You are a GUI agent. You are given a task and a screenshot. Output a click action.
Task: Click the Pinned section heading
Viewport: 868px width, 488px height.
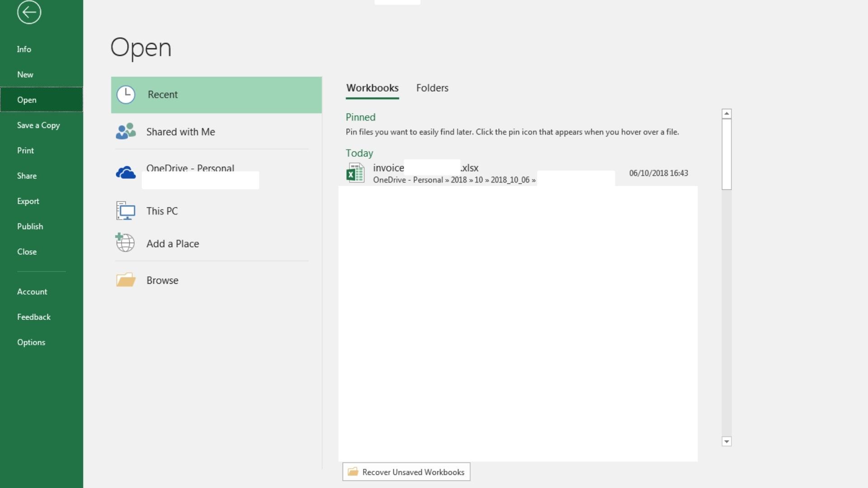click(360, 117)
